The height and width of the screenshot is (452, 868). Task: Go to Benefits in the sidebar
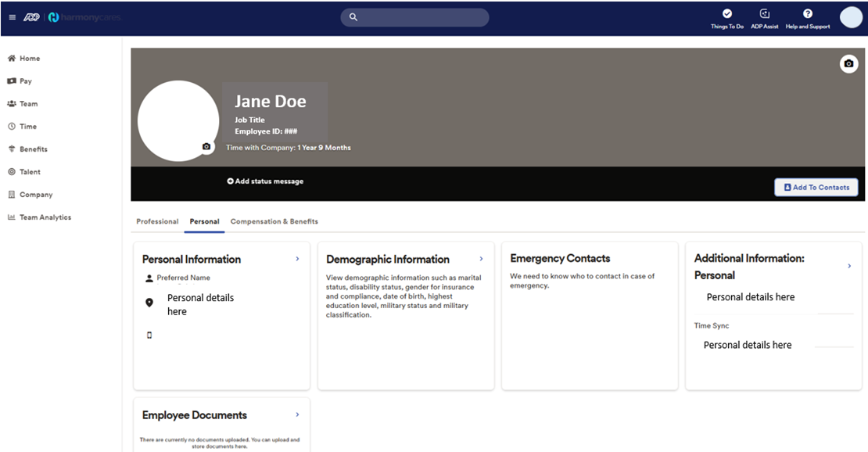(33, 149)
